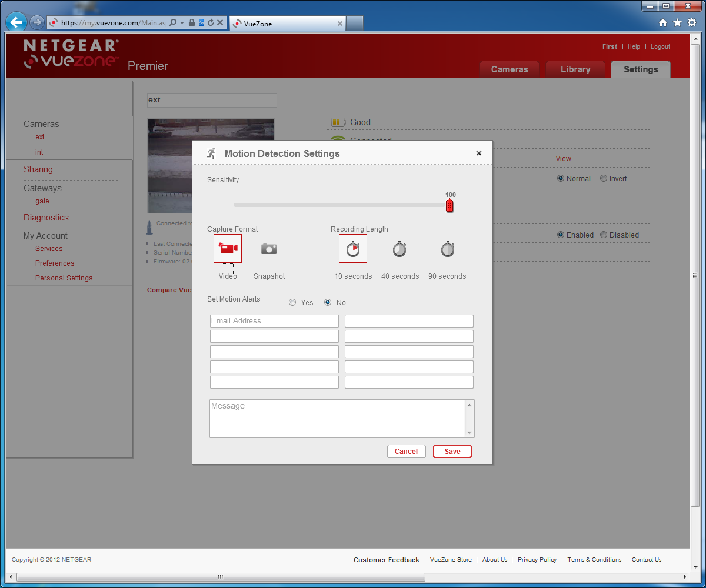Select the Video capture format icon
The image size is (706, 588).
point(228,249)
